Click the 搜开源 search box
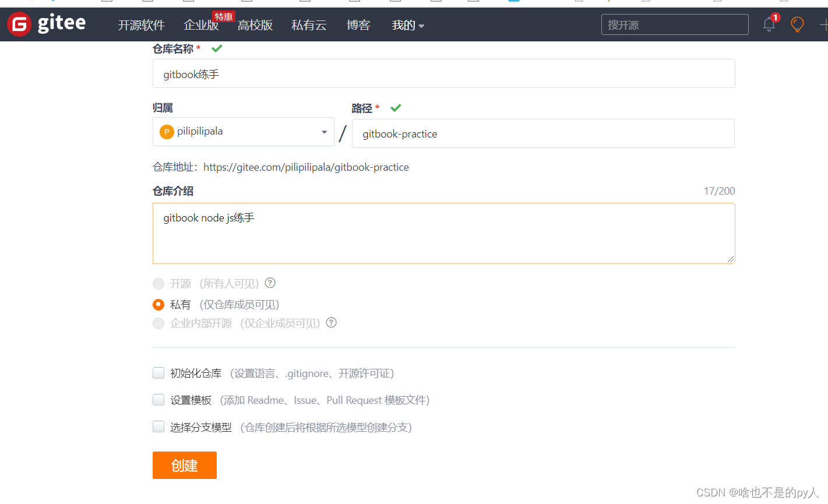828x504 pixels. [x=674, y=24]
